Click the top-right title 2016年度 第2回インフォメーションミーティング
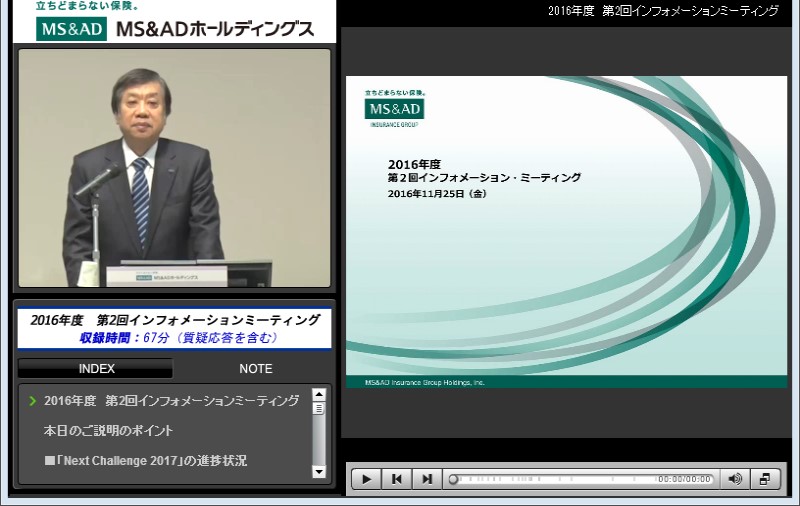Viewport: 800px width, 506px height. [x=663, y=11]
